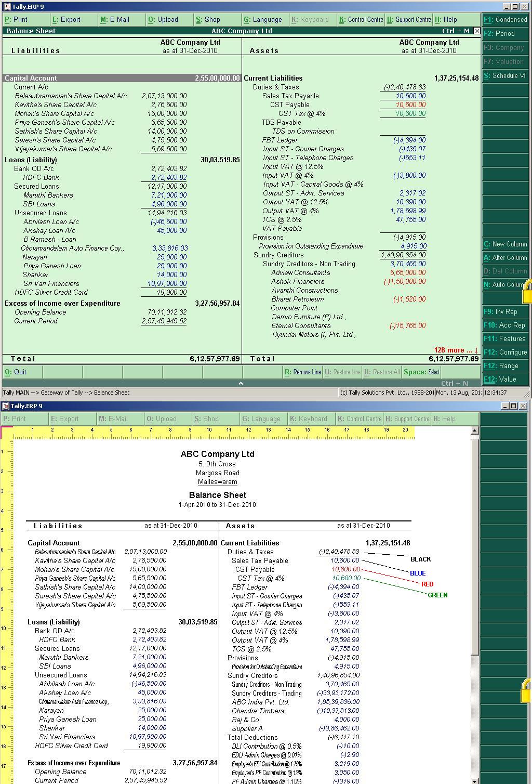Select Cholamandalam Auto Finance row in upper window
This screenshot has width=532, height=784.
click(x=72, y=248)
